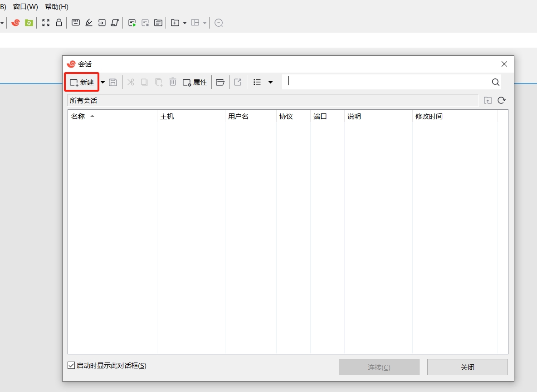Expand the new tab dropdown arrow
The height and width of the screenshot is (392, 537).
click(x=185, y=23)
